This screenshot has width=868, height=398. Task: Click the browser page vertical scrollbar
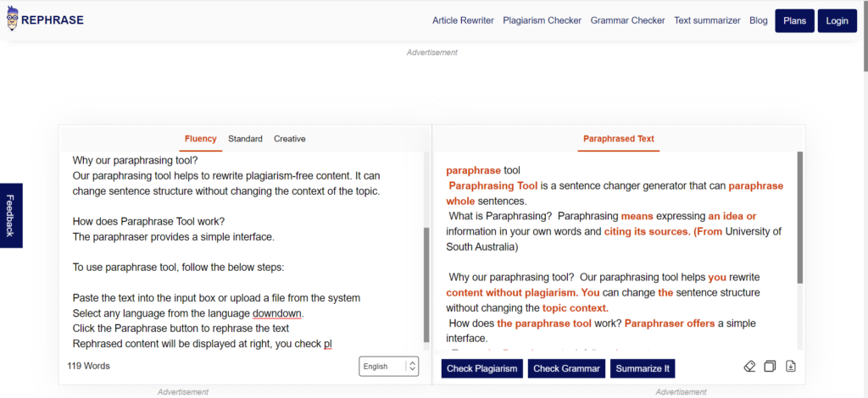point(864,36)
